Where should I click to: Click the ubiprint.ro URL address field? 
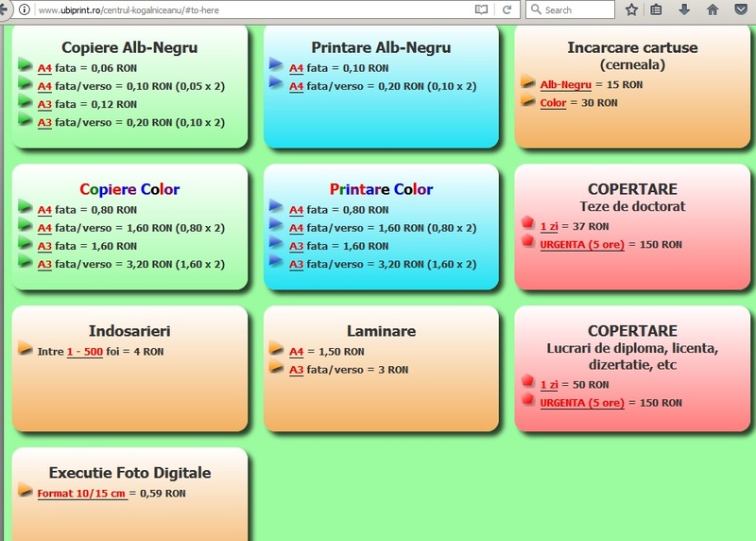(236, 9)
